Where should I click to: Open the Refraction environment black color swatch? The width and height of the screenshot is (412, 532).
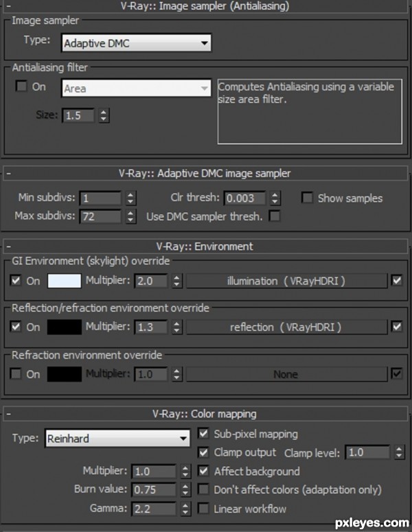(x=64, y=374)
